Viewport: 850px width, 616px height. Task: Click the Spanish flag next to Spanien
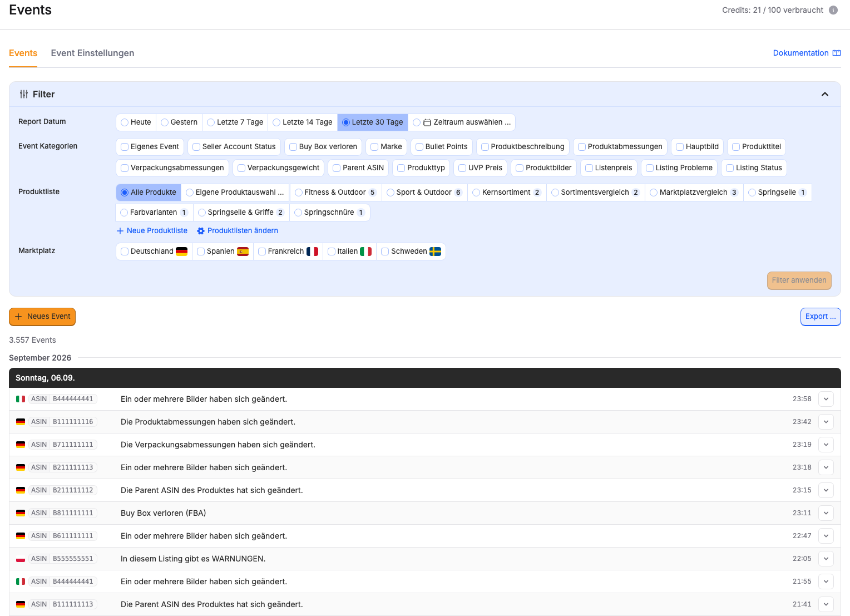[x=243, y=252]
